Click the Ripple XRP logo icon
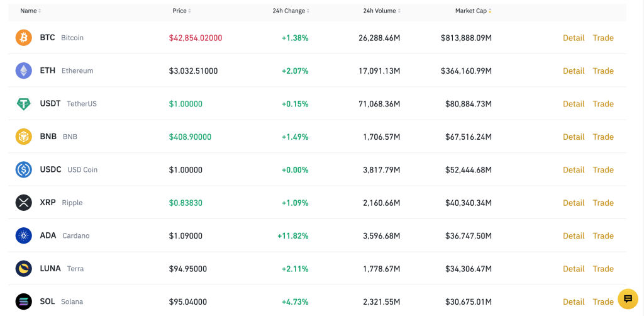This screenshot has width=644, height=316. (x=23, y=203)
